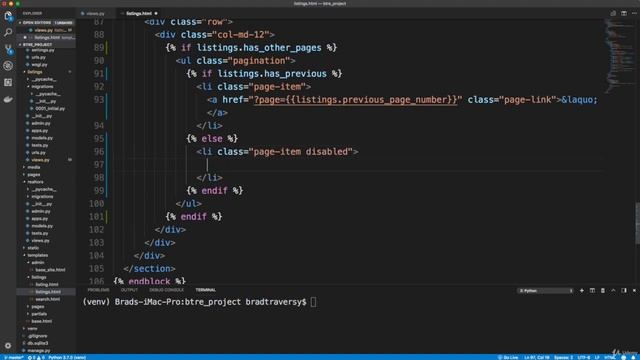The image size is (640, 360).
Task: Open base_site.html in explorer
Action: click(49, 270)
